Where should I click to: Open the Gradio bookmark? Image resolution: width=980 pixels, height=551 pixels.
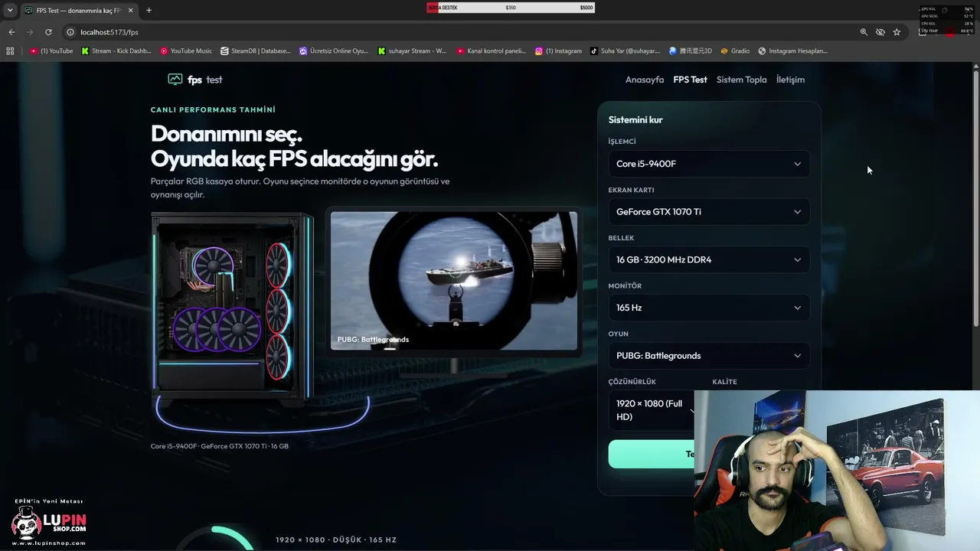(735, 51)
